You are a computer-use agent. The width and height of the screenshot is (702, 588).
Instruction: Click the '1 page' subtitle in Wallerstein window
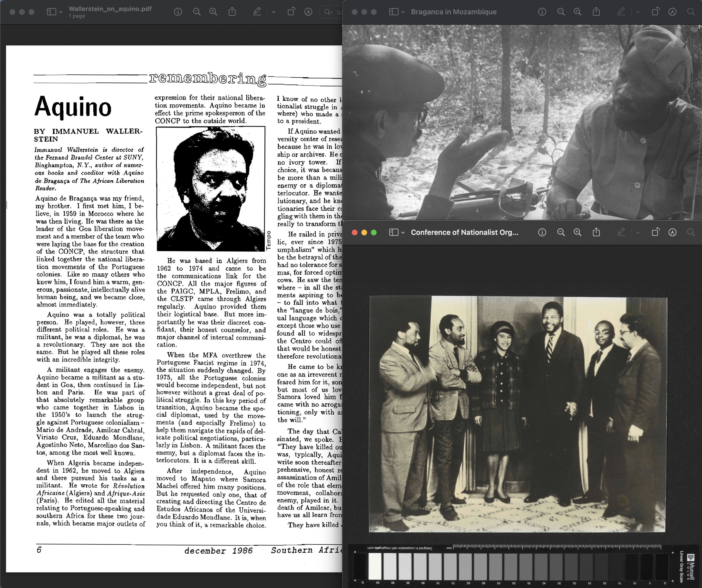(77, 16)
